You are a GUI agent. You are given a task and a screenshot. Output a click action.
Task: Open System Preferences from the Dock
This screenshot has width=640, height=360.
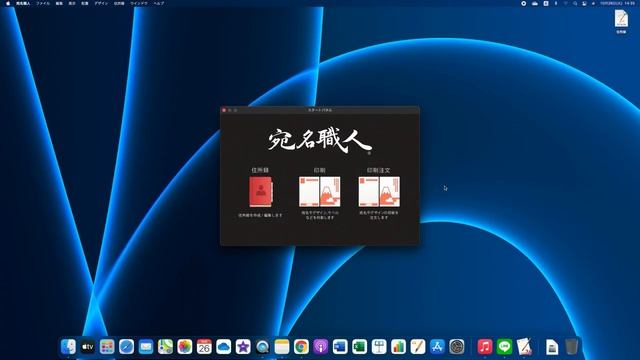(457, 347)
